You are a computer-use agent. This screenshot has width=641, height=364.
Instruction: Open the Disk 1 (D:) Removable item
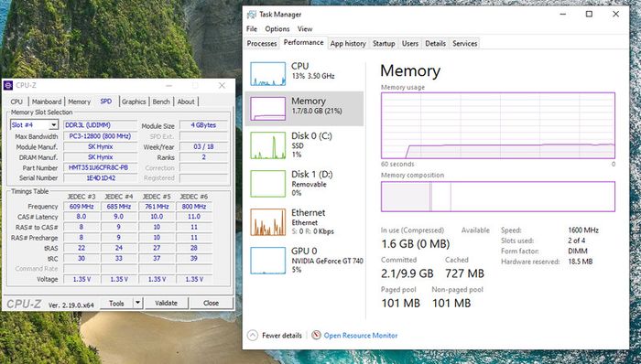[x=304, y=184]
